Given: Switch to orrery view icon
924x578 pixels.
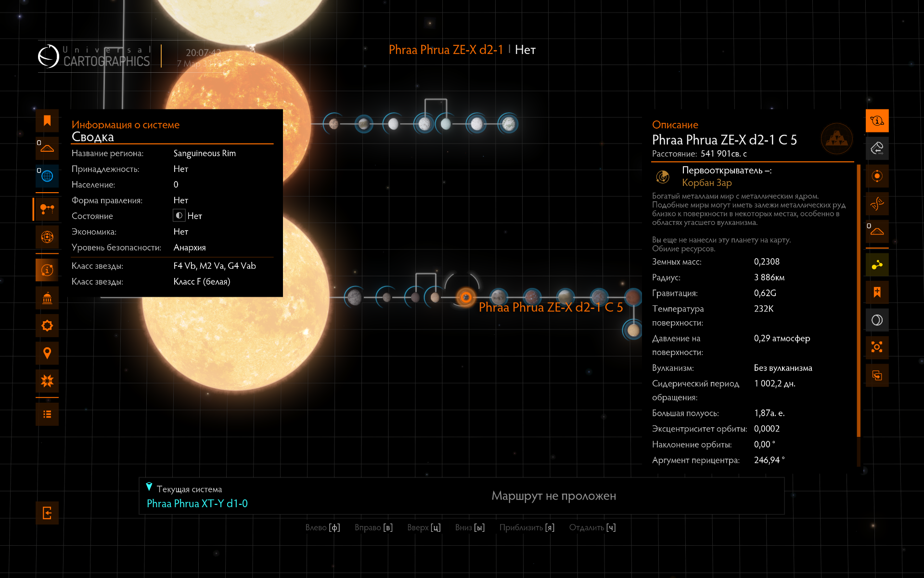Looking at the screenshot, I should (47, 237).
